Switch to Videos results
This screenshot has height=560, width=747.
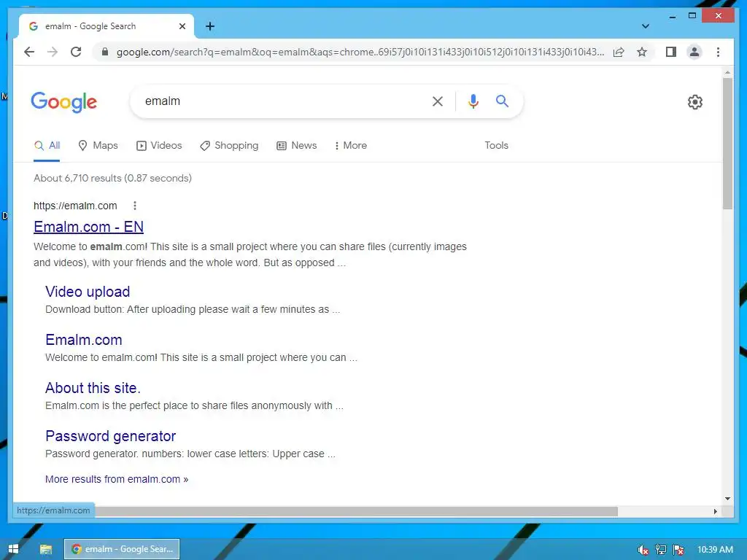159,146
